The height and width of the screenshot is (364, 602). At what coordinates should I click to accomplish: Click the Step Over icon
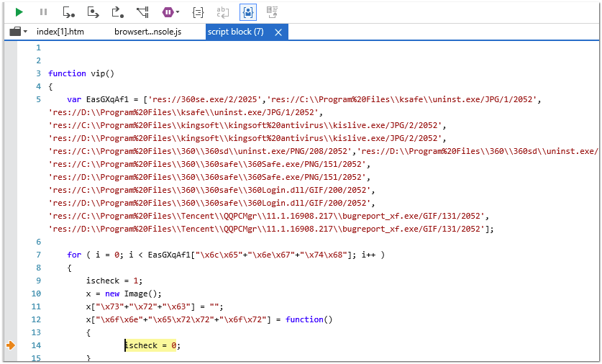(94, 12)
